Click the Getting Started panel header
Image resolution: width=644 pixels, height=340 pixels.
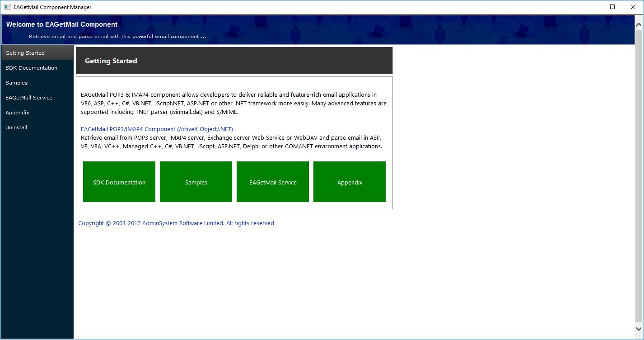pos(234,61)
